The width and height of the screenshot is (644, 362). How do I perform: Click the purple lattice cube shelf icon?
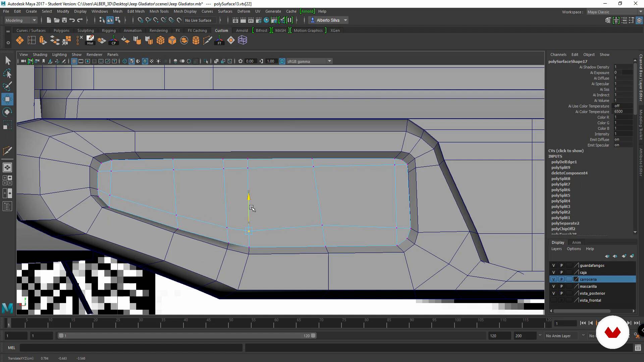point(243,41)
